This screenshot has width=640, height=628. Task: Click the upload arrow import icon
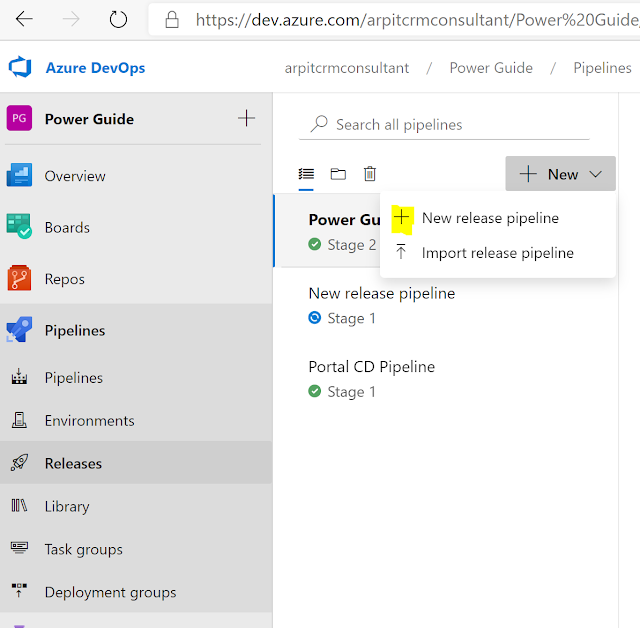(x=401, y=251)
